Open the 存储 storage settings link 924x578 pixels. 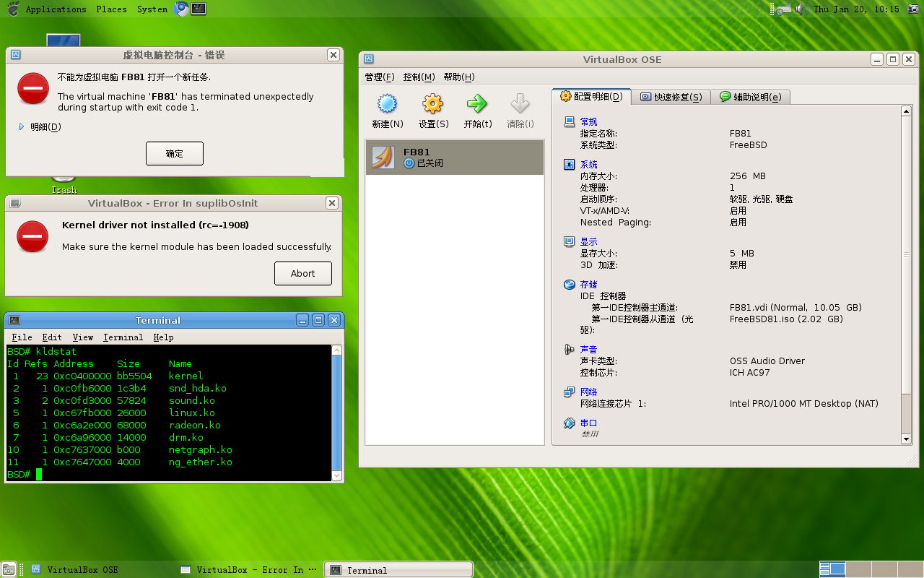pyautogui.click(x=589, y=285)
